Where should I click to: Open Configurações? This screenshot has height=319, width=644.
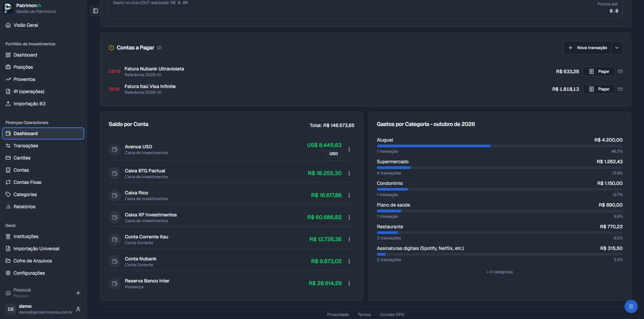pos(43,273)
